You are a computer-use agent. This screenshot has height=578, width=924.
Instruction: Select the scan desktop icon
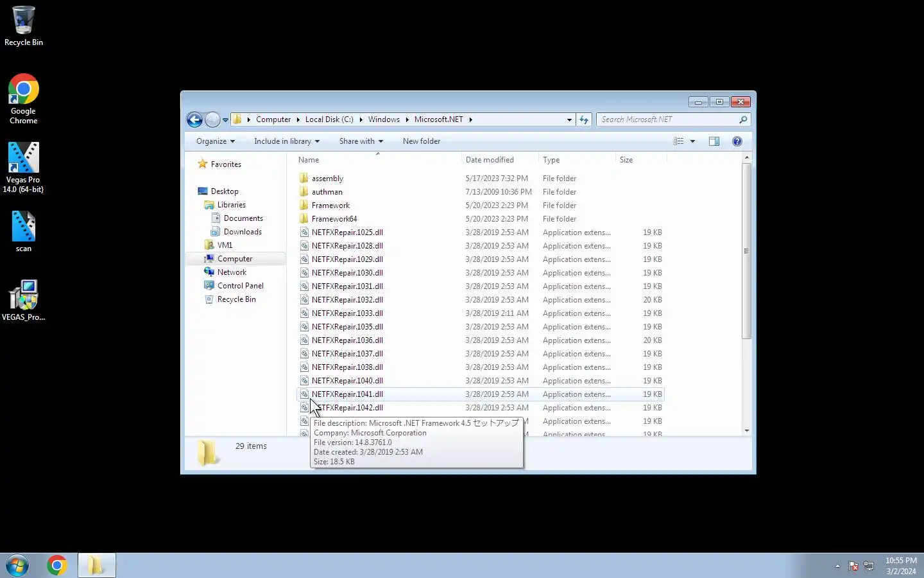point(23,232)
